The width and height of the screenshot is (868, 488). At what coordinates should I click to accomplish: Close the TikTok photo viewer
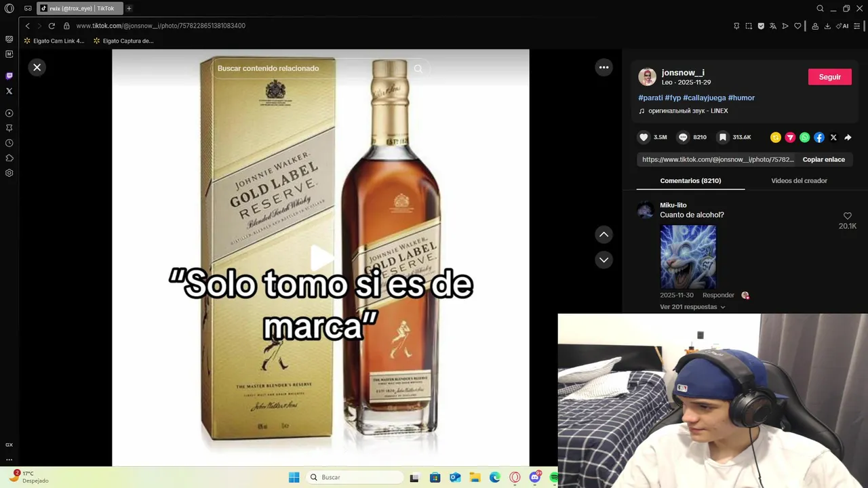[x=37, y=67]
